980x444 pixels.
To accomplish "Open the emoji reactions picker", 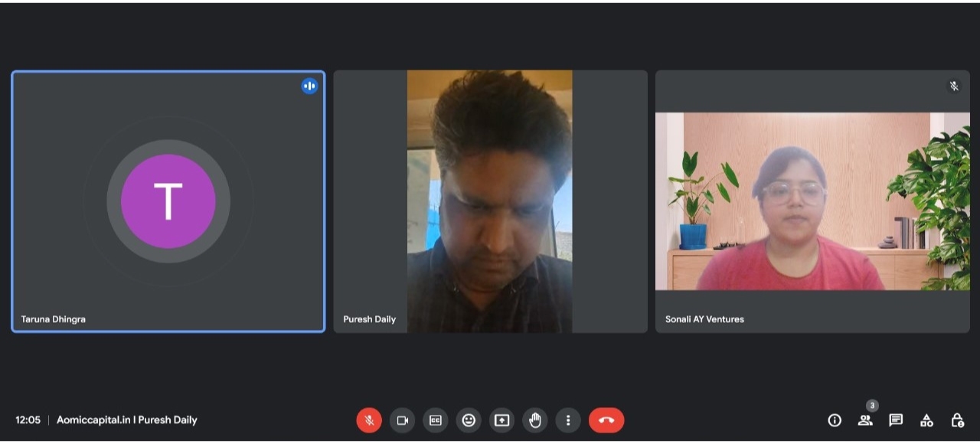I will (x=469, y=420).
